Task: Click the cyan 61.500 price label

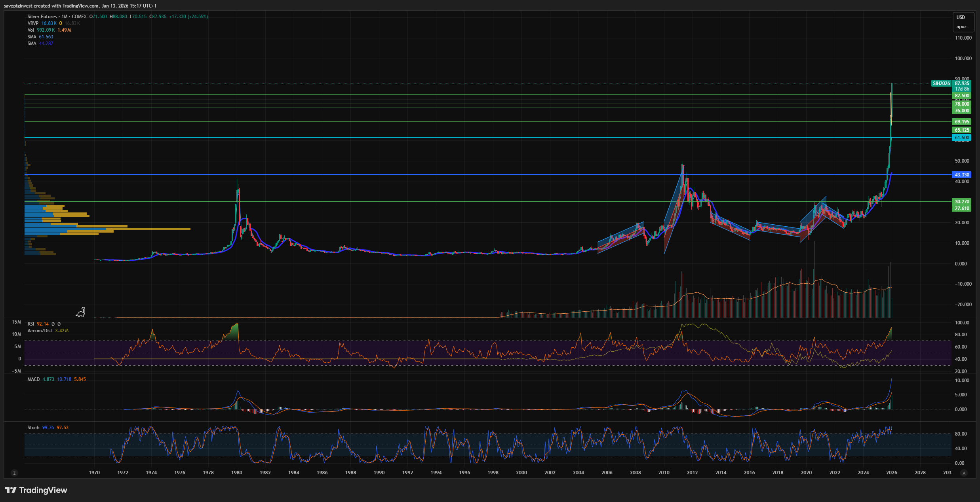Action: point(962,138)
